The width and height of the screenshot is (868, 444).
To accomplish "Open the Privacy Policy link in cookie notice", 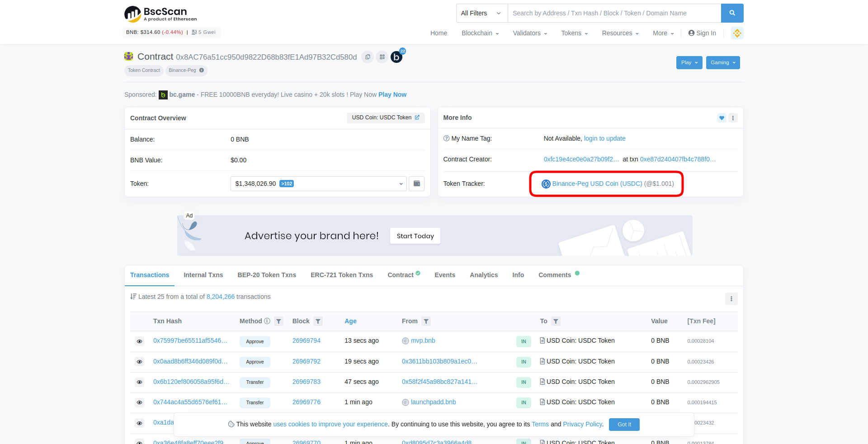I will pos(582,424).
